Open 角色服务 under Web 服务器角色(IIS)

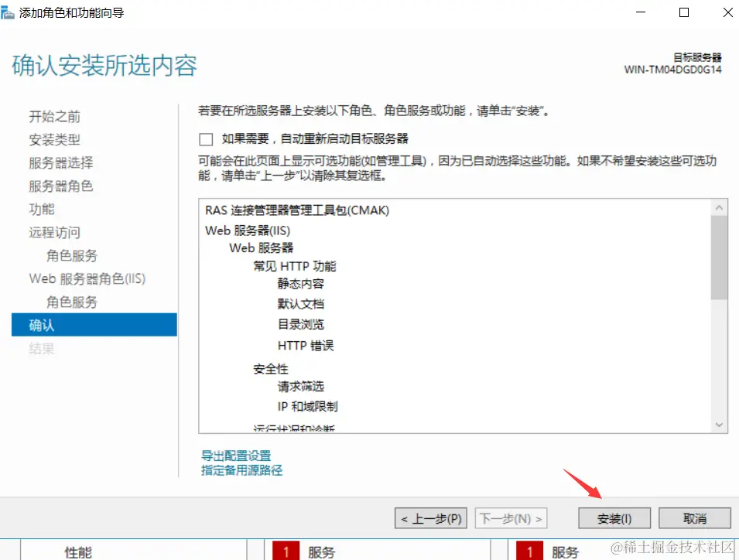[x=72, y=302]
